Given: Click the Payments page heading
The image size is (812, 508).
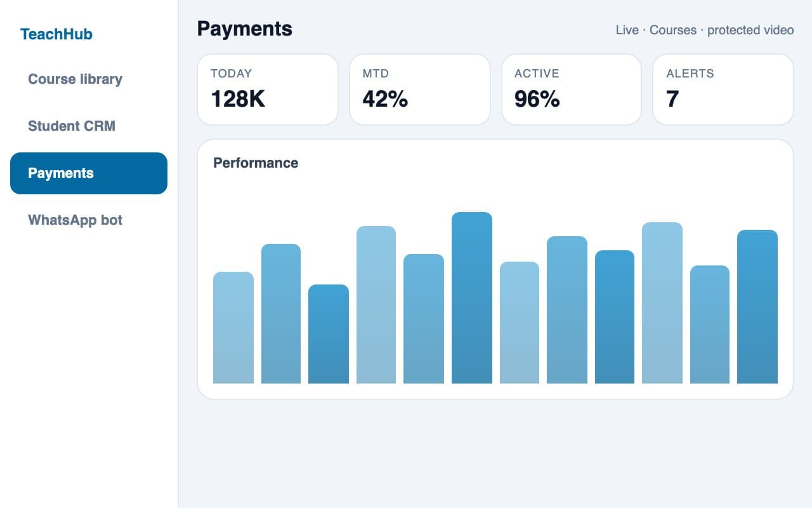Looking at the screenshot, I should coord(245,29).
